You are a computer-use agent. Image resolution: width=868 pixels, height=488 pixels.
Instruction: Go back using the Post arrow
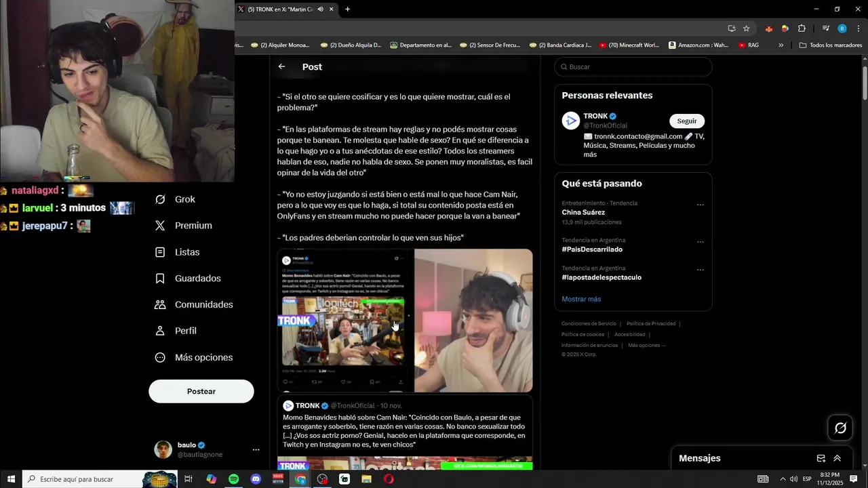coord(281,66)
